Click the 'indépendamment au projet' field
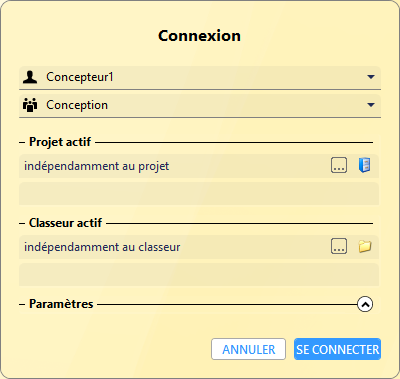 coord(199,166)
